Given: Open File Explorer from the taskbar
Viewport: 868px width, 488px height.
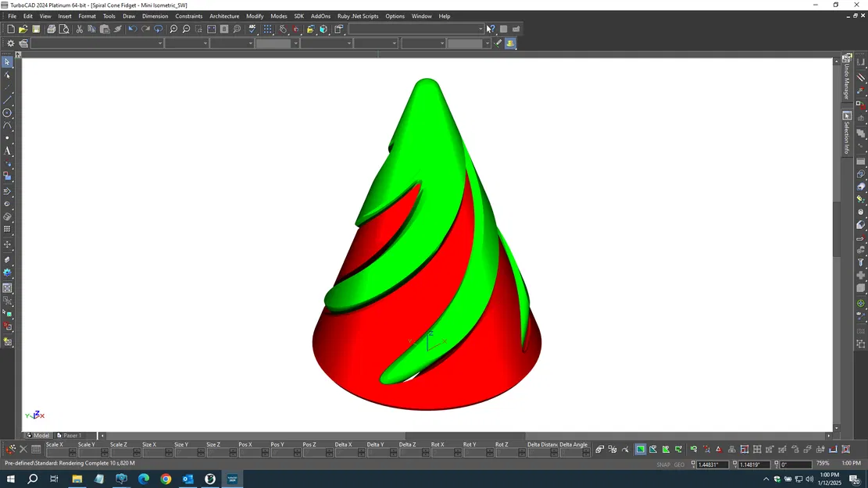Looking at the screenshot, I should [x=77, y=479].
